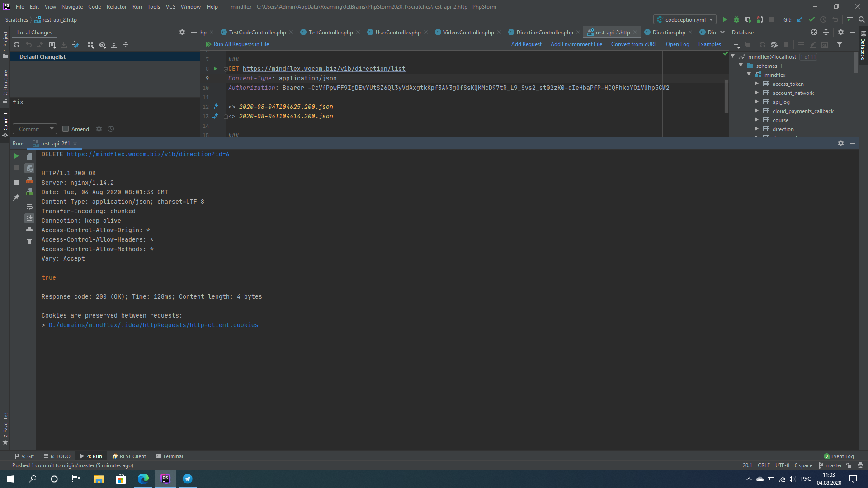Open the Refactor menu

117,7
